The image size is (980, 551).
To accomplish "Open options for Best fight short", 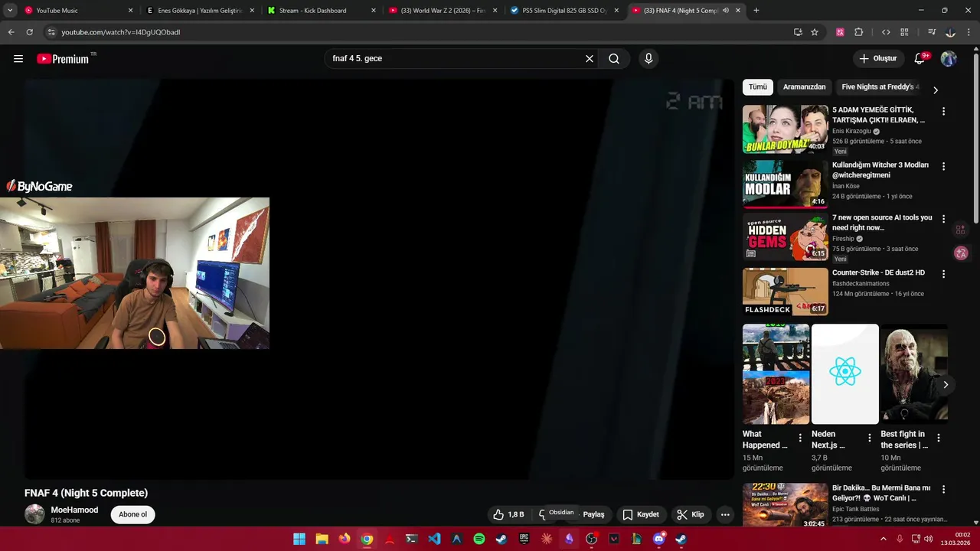I will [939, 439].
